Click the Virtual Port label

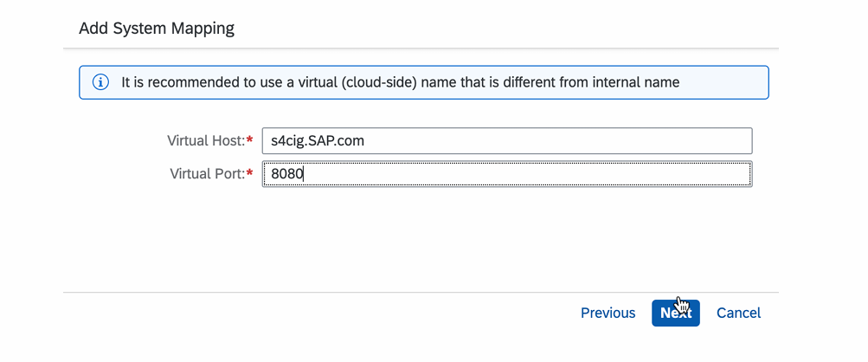[207, 174]
